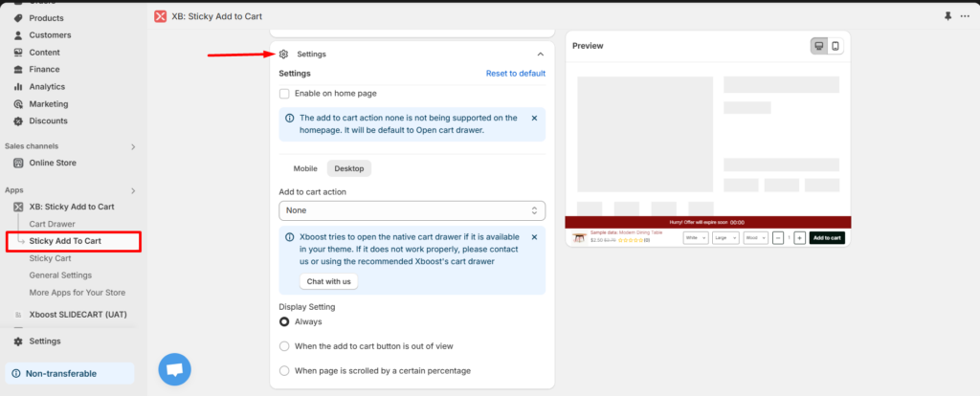Click the Reset to default link
The width and height of the screenshot is (980, 396).
click(515, 74)
